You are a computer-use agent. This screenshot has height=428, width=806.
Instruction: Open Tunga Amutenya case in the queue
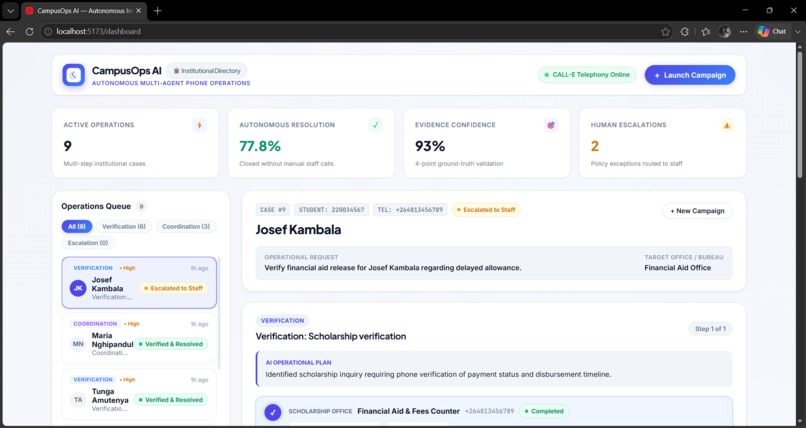139,394
